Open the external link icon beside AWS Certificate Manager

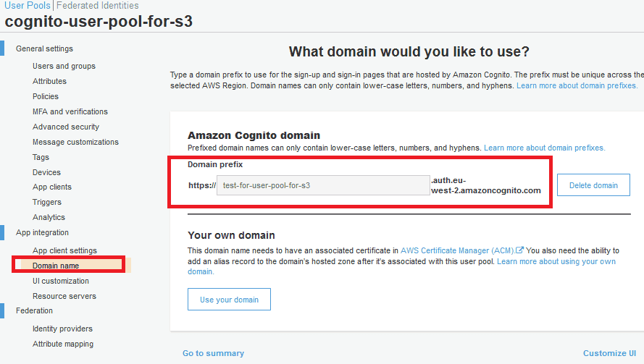tap(520, 250)
